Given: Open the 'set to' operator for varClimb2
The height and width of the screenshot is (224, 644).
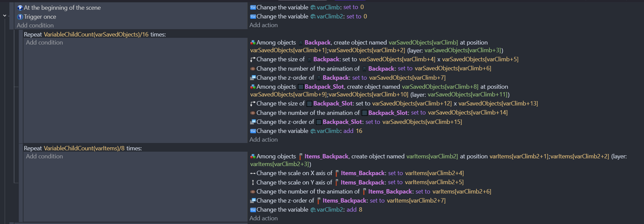Looking at the screenshot, I should click(x=354, y=16).
